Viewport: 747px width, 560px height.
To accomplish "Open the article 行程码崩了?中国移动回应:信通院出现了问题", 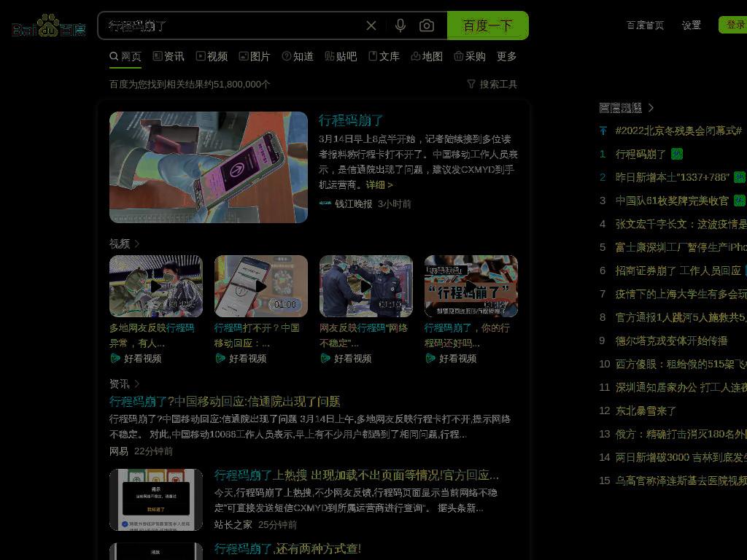I will [x=225, y=402].
